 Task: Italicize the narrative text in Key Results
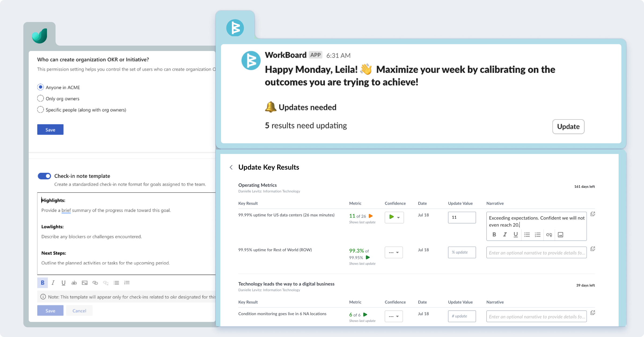(505, 235)
